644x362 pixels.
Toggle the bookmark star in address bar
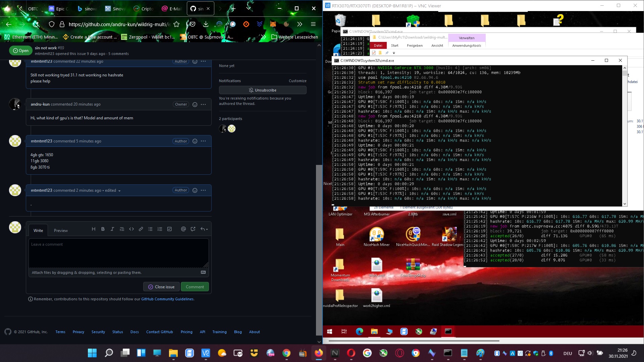tap(177, 24)
